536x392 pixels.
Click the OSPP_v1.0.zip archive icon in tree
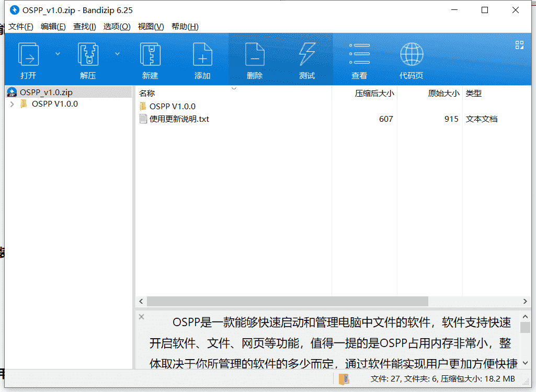coord(12,93)
